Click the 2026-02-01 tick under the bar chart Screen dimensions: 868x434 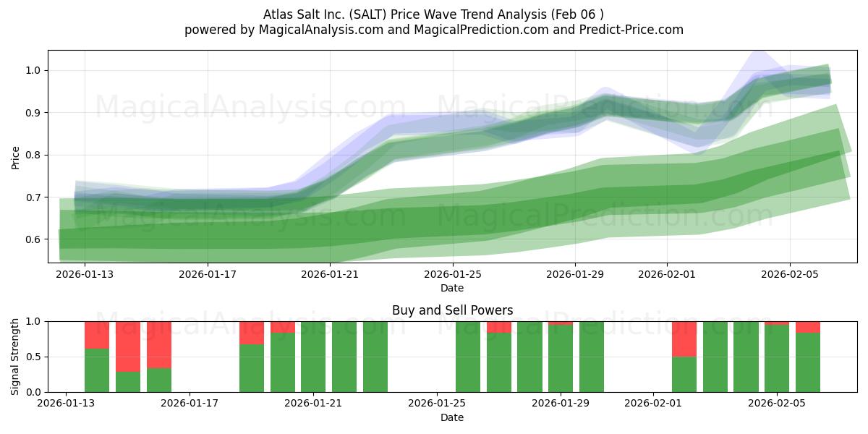pos(653,404)
